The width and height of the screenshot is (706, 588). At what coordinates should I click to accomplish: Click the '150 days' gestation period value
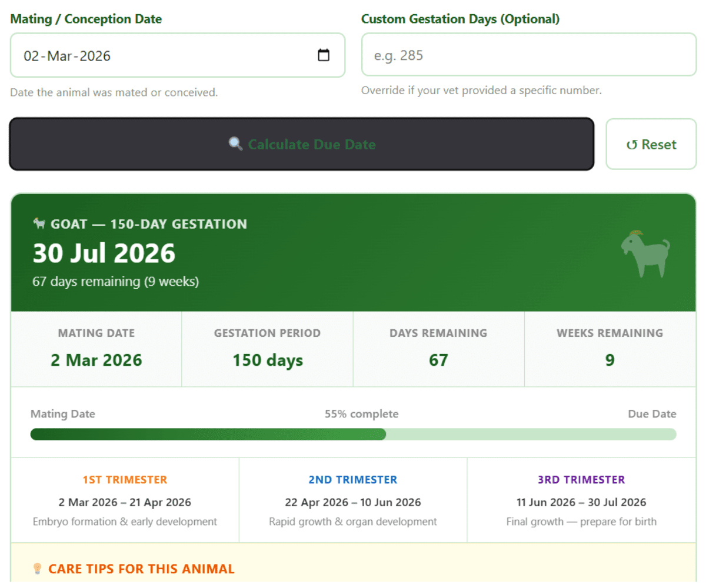pyautogui.click(x=268, y=360)
